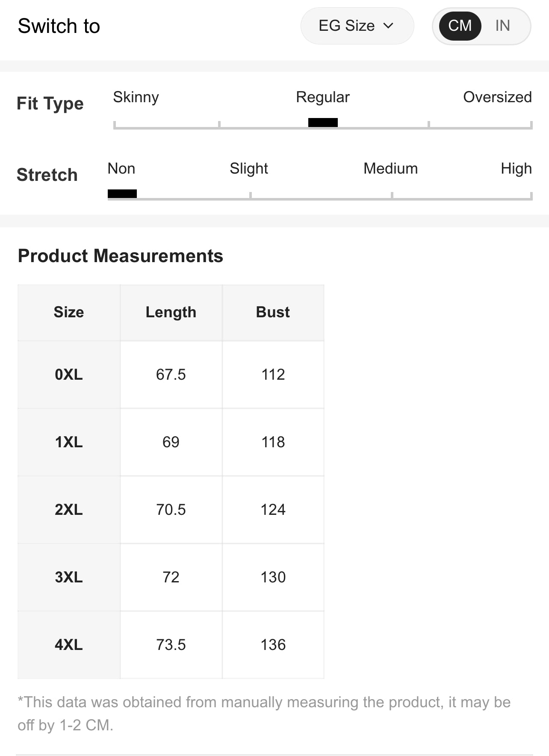Click the High stretch label
549x756 pixels.
[516, 169]
